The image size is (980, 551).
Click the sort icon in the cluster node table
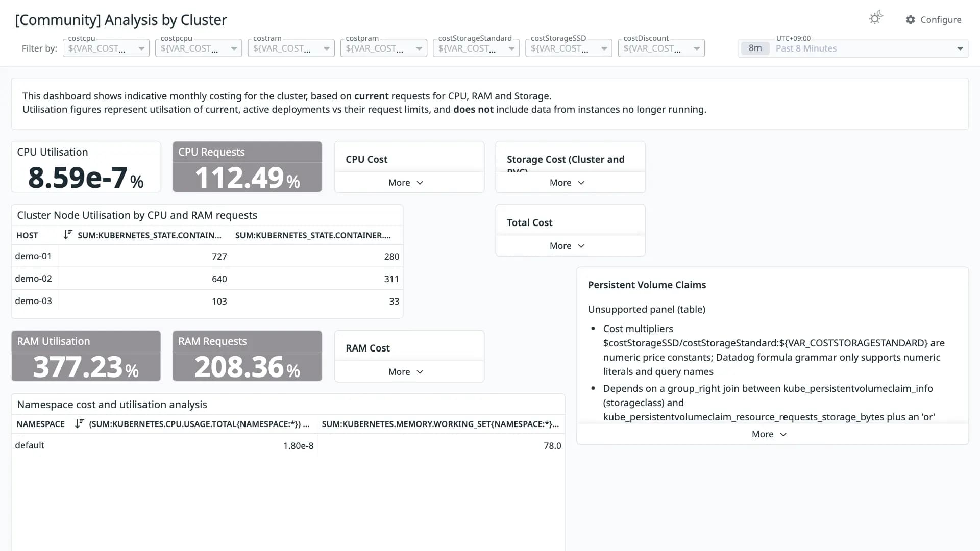(68, 235)
